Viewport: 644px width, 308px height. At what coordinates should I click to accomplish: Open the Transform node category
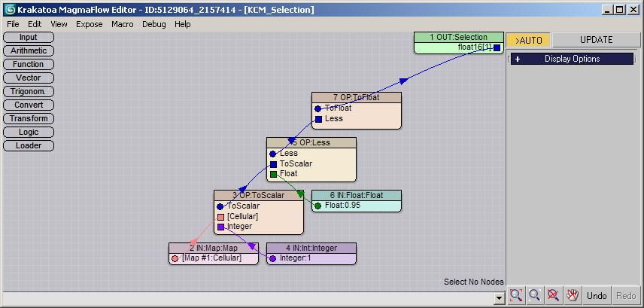29,119
